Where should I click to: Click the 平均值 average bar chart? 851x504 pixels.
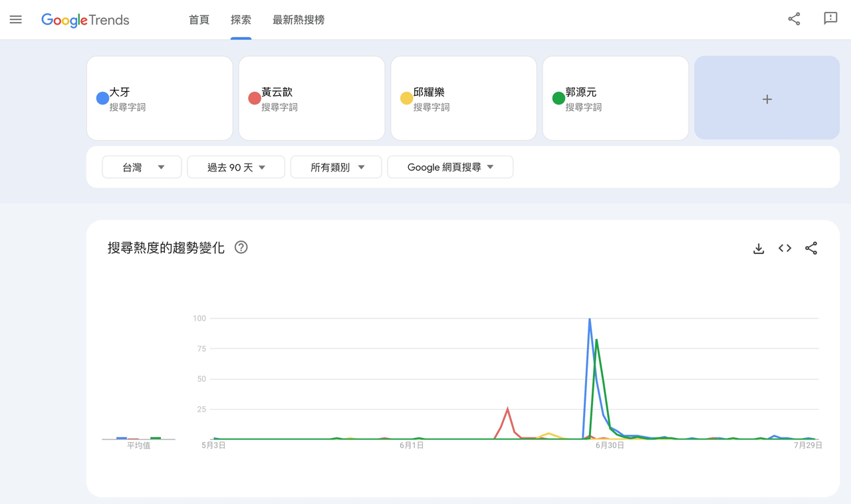[x=138, y=439]
